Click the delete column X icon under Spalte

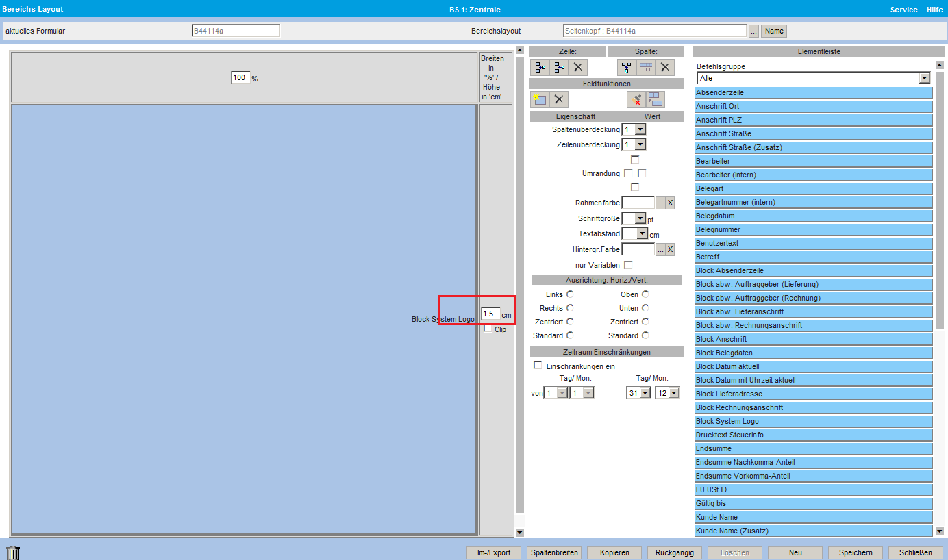click(x=664, y=67)
